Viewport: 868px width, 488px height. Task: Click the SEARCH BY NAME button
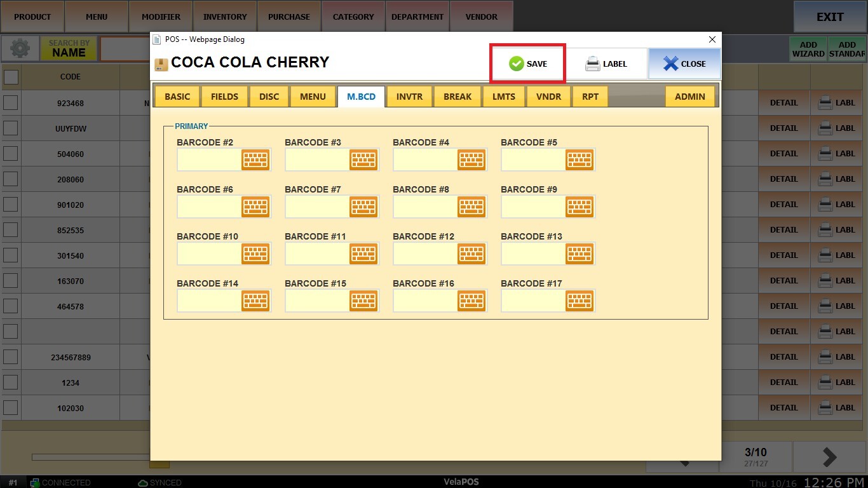coord(69,49)
